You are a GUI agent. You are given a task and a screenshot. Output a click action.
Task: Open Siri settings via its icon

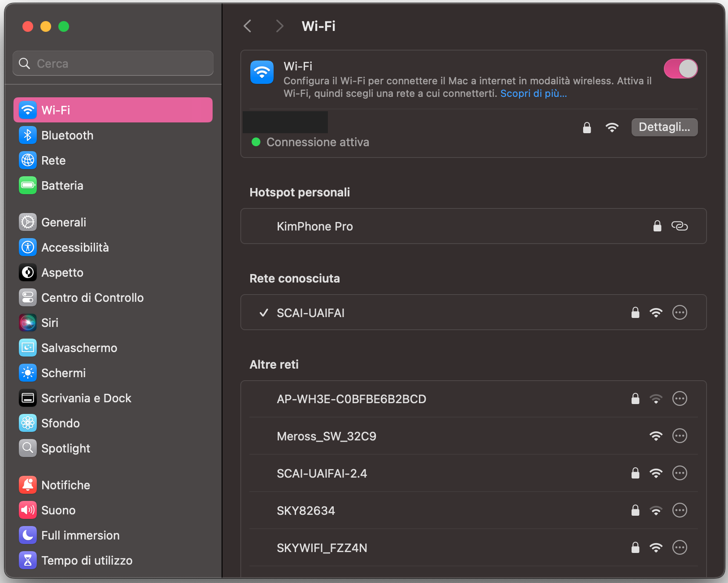pos(27,322)
